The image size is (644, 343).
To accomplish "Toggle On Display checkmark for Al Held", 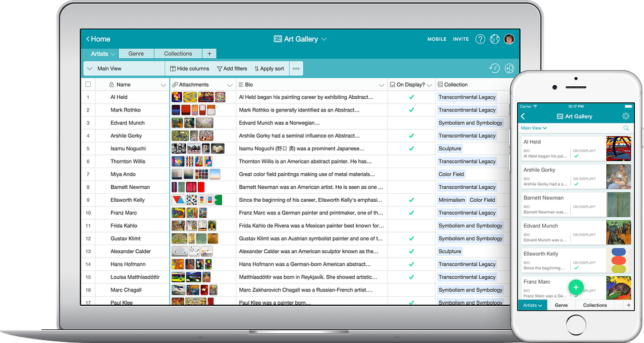I will click(x=411, y=97).
